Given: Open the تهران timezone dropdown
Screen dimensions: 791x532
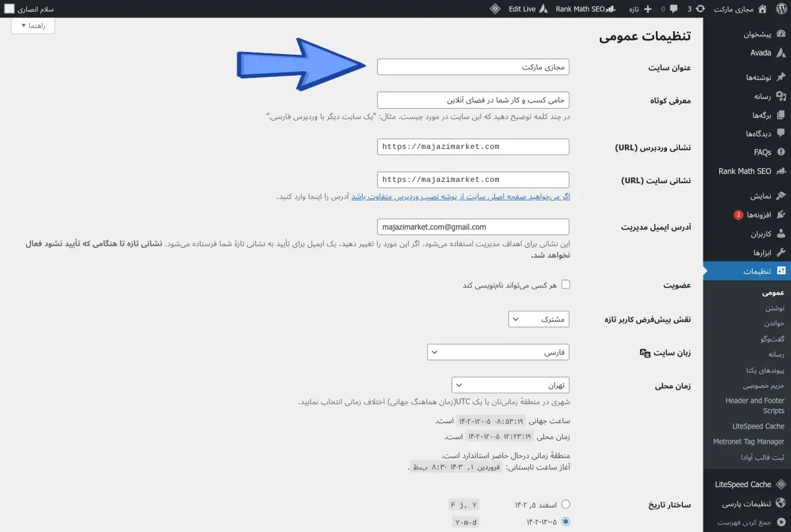Looking at the screenshot, I should [x=511, y=384].
